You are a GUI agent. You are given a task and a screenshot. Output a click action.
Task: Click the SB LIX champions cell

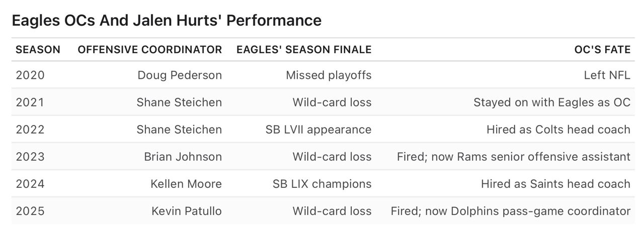tap(321, 184)
